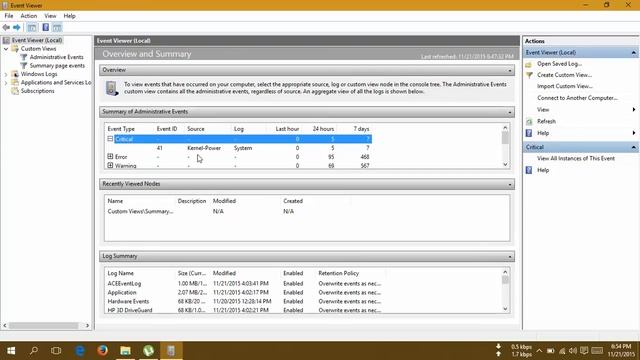Viewport: 640px width, 360px height.
Task: Click the Summary page events filter icon
Action: coord(24,66)
